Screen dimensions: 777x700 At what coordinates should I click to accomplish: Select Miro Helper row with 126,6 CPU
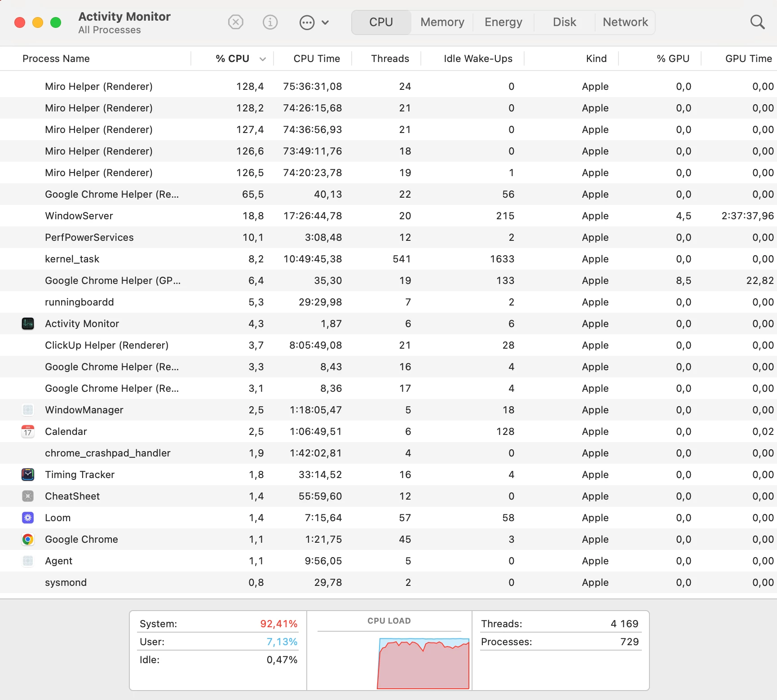pyautogui.click(x=388, y=151)
